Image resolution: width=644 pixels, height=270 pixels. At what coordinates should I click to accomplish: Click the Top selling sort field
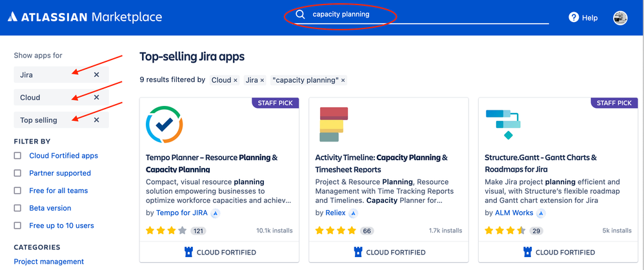click(61, 120)
